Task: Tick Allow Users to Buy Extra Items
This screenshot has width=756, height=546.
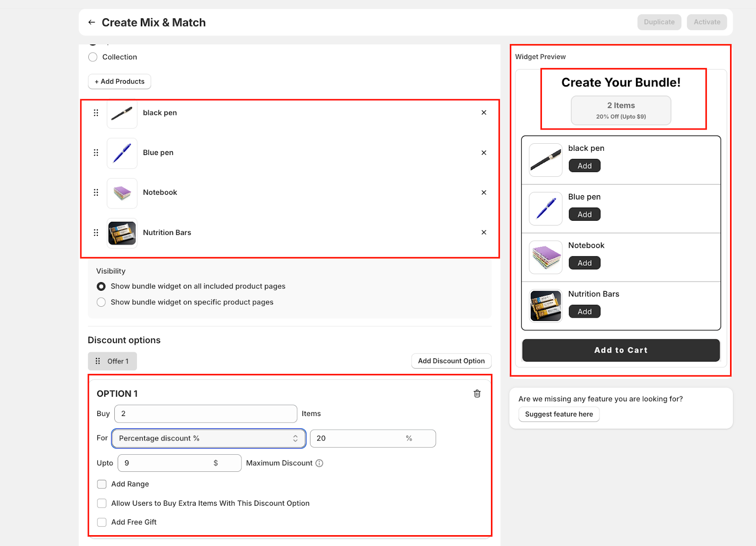Action: coord(102,503)
